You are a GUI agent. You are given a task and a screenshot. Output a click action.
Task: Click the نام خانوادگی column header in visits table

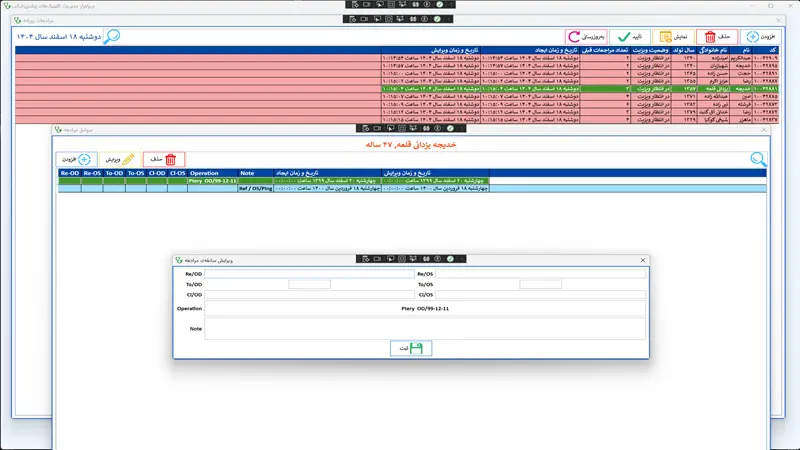(x=713, y=50)
